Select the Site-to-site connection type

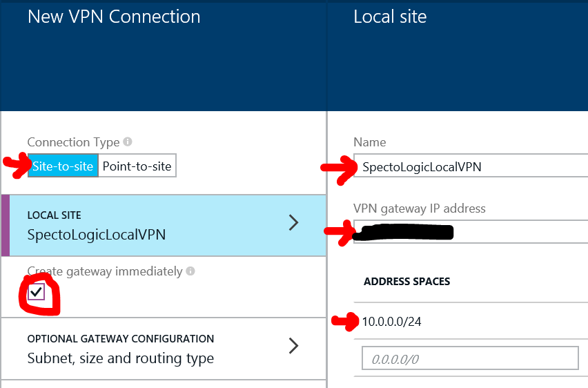coord(62,166)
